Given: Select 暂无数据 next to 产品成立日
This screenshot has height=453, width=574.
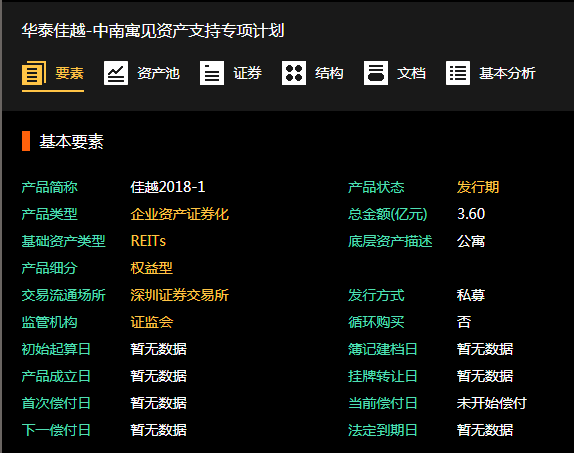Looking at the screenshot, I should pyautogui.click(x=159, y=376).
